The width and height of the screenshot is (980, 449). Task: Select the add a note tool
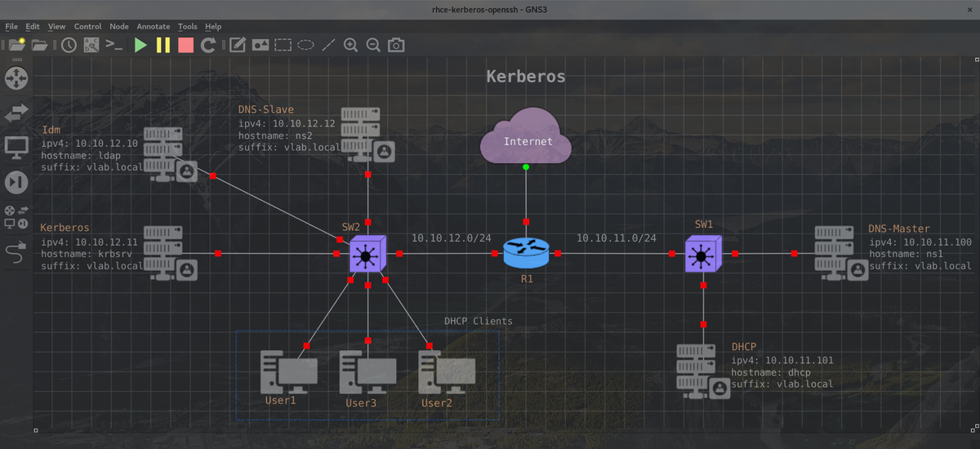click(x=238, y=45)
